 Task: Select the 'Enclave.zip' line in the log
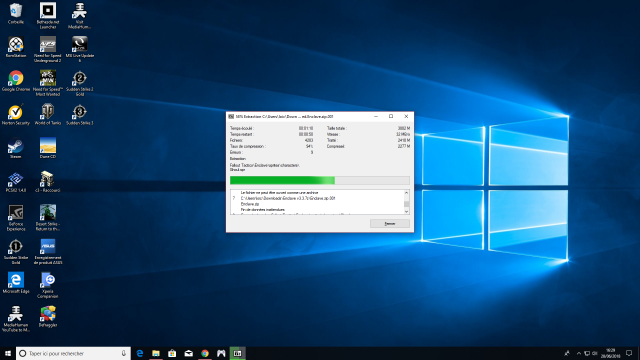click(x=250, y=204)
